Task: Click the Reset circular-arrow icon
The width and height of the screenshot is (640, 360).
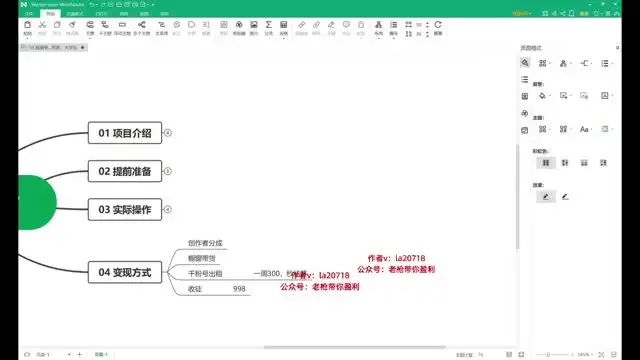Action: click(438, 25)
